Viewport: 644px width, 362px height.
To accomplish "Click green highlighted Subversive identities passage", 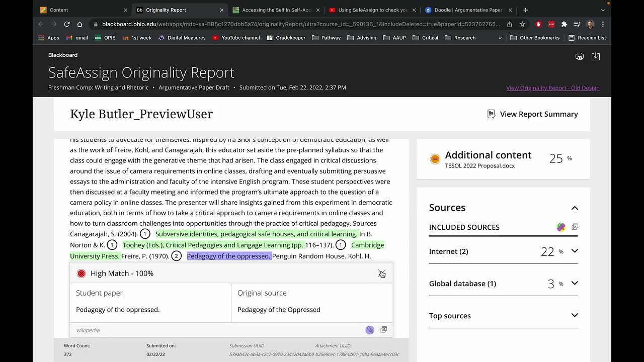I will click(x=256, y=234).
